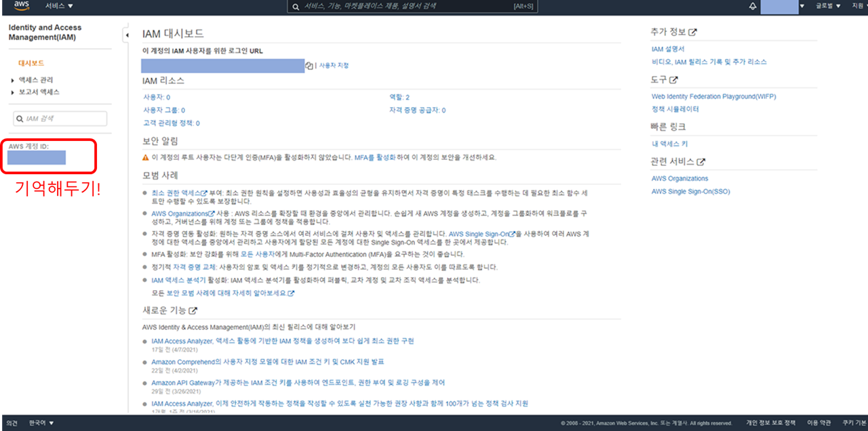Screen dimensions: 868x431
Task: Click external-link icon beside 관련 서비스
Action: point(701,162)
